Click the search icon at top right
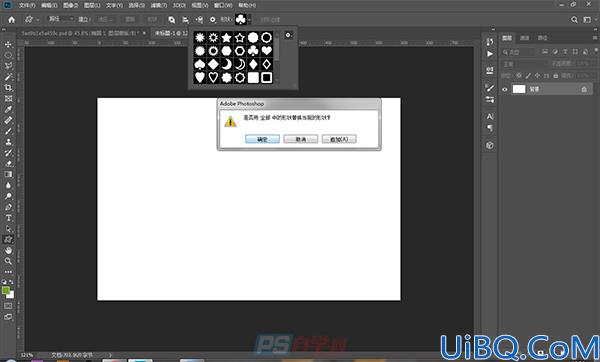This screenshot has width=600, height=362. (574, 20)
